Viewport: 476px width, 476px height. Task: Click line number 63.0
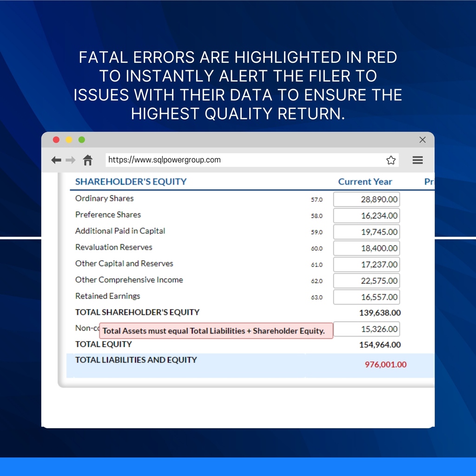pos(317,297)
